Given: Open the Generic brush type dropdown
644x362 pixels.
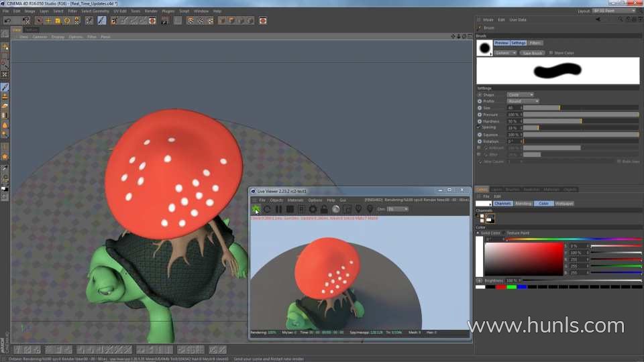Looking at the screenshot, I should [505, 53].
